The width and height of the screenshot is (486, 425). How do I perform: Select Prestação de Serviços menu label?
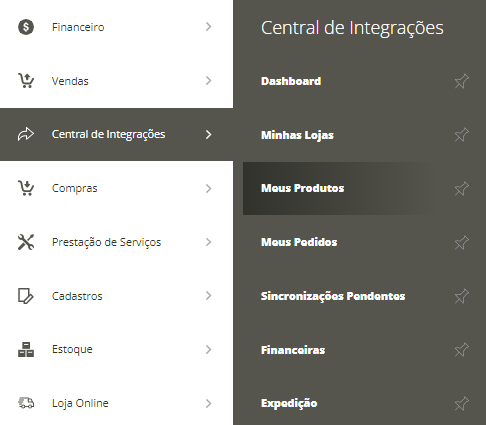[106, 242]
